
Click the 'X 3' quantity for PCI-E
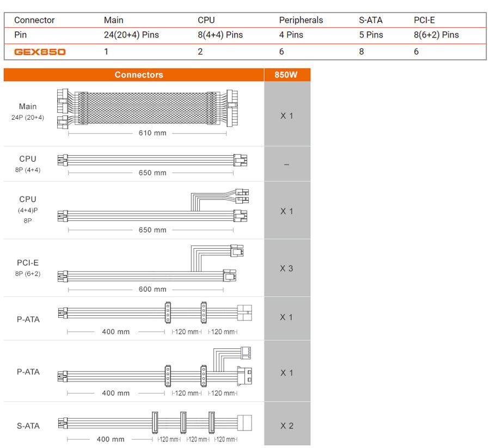[286, 268]
